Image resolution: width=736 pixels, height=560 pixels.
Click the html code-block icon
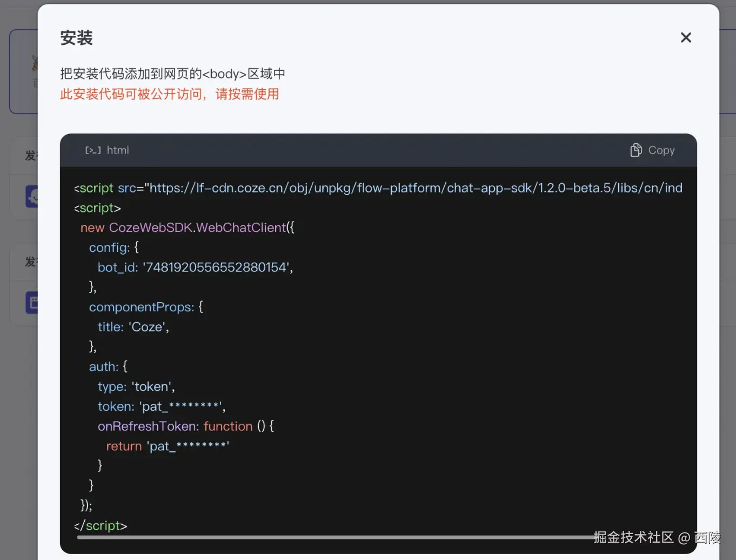click(x=93, y=150)
